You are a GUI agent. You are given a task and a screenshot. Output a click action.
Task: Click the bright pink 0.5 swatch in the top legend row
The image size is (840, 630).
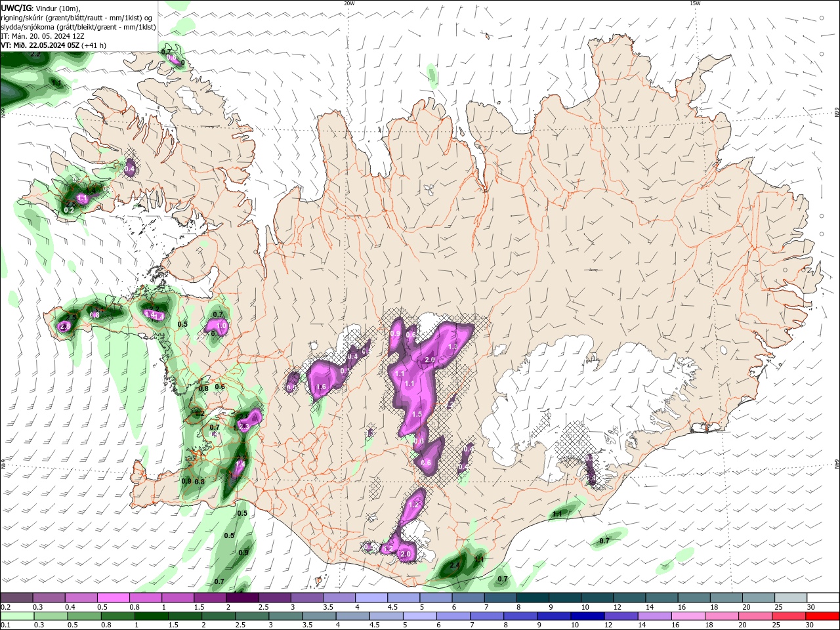(x=114, y=597)
